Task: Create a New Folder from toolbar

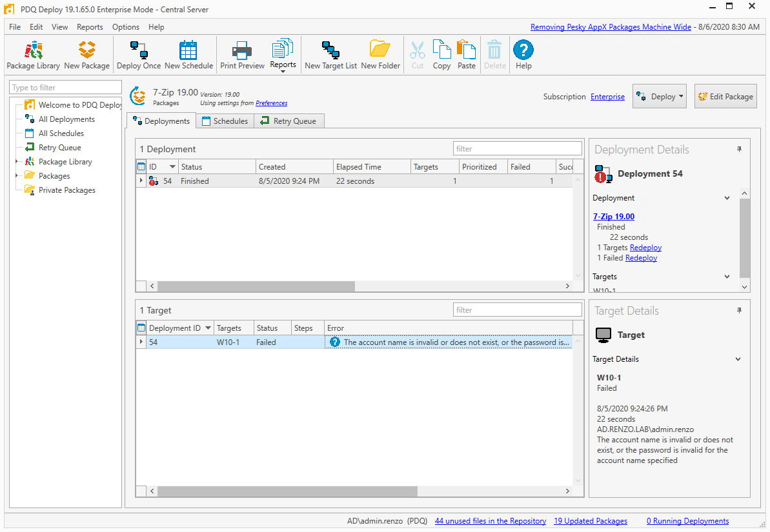Action: tap(380, 55)
